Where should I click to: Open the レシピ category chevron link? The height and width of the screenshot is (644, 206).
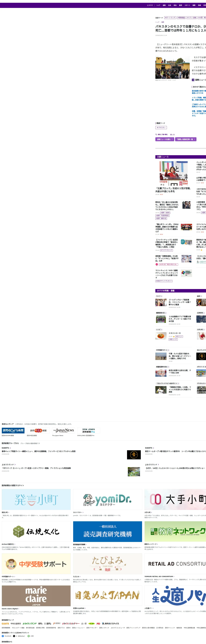[159, 330]
